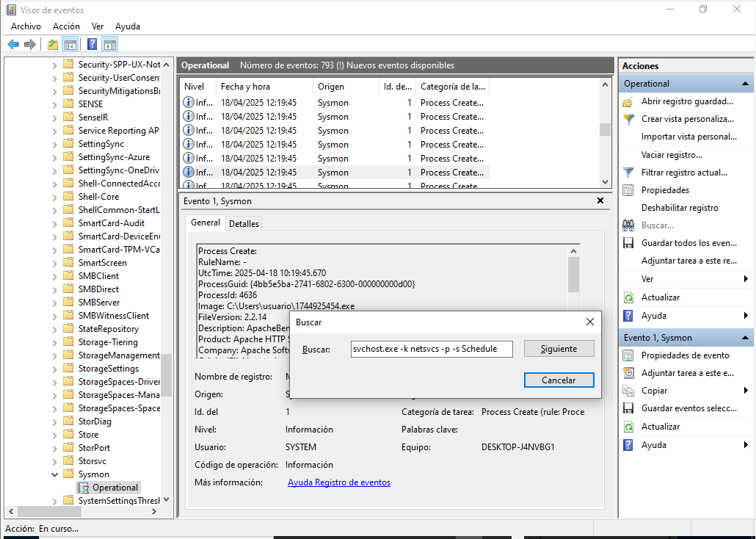Click Ayuda icon under Operational section
Screen dimensions: 756x539
(x=628, y=316)
